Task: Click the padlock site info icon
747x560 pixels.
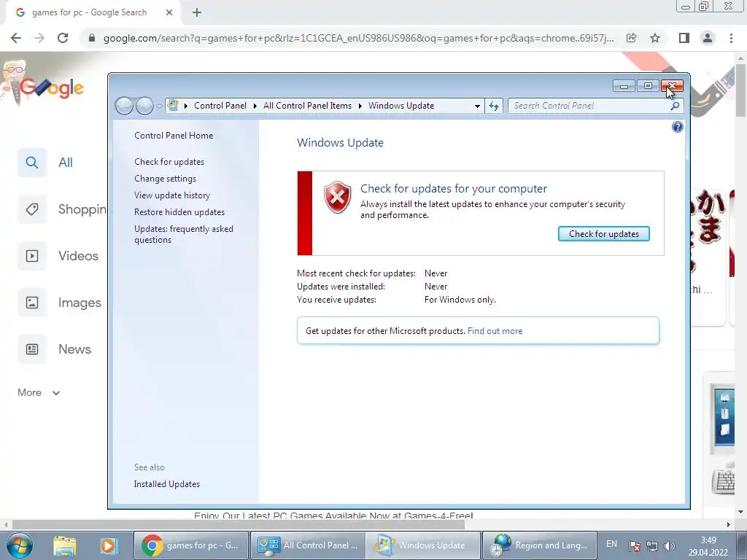Action: (x=92, y=38)
